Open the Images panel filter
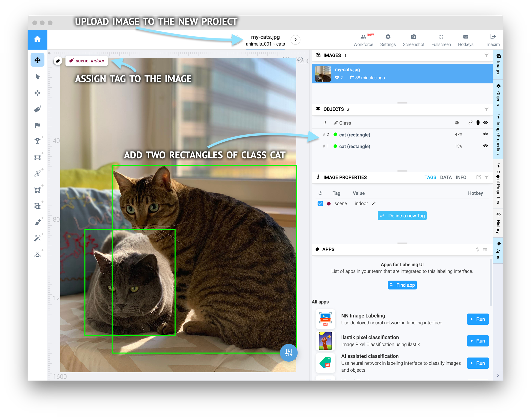Viewport: 531px width, 420px height. point(486,55)
